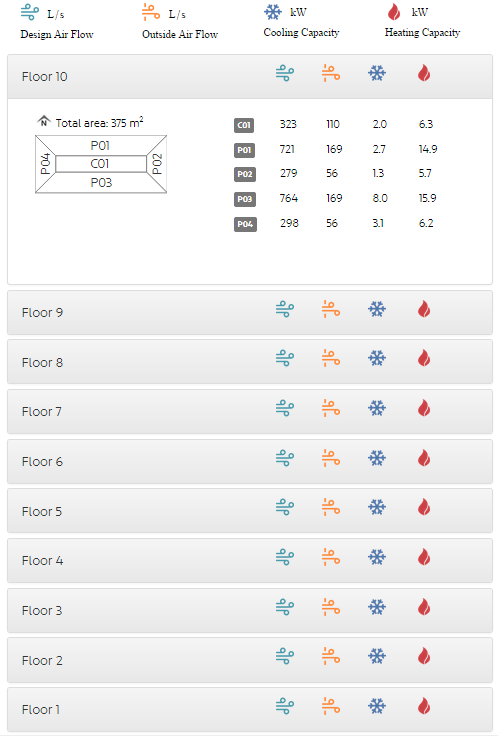This screenshot has height=736, width=498.
Task: Click the north arrow compass icon
Action: pyautogui.click(x=44, y=121)
